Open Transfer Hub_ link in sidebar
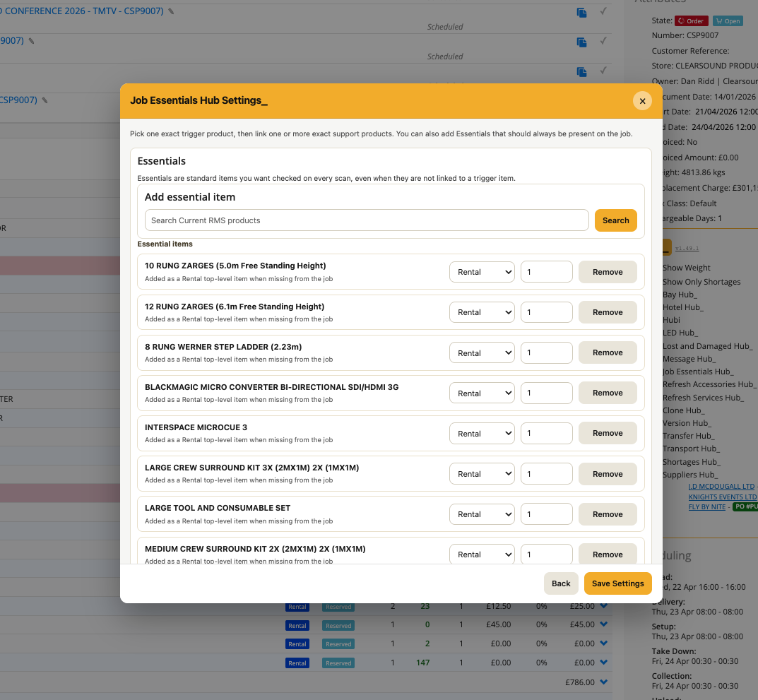 click(x=688, y=436)
